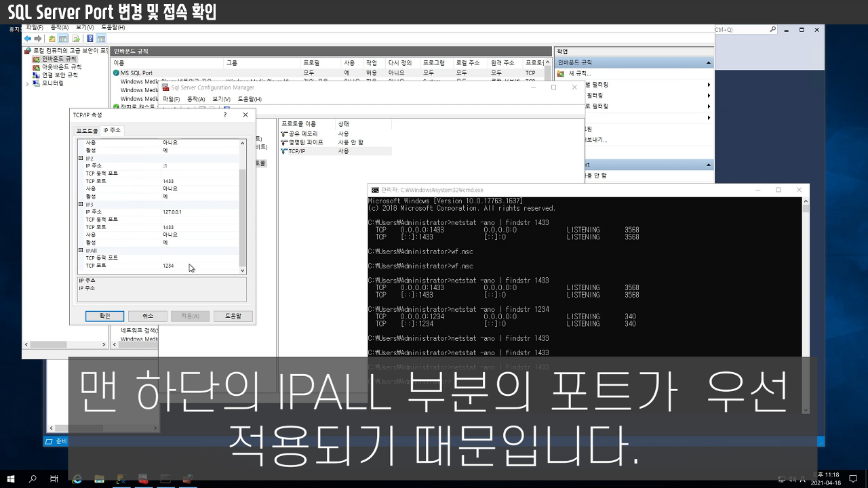Open Internet Explorer from the taskbar
This screenshot has height=488, width=868.
77,479
